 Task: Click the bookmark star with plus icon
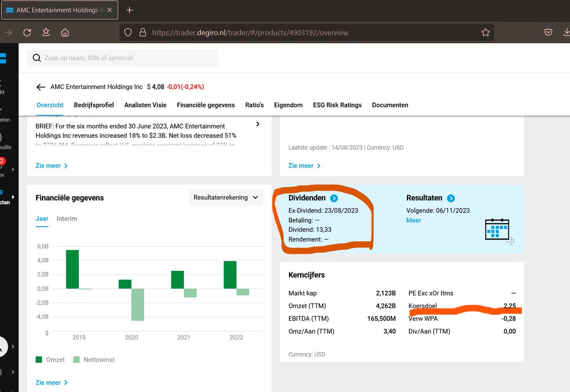(46, 32)
